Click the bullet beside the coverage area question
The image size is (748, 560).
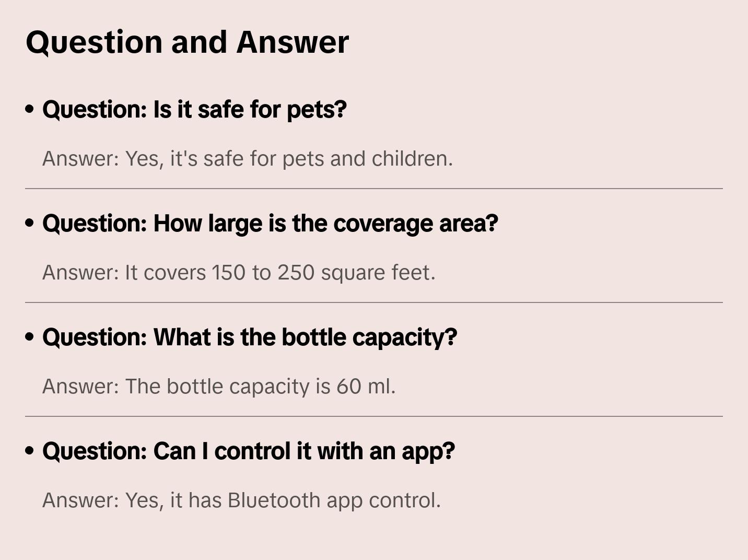(x=30, y=223)
